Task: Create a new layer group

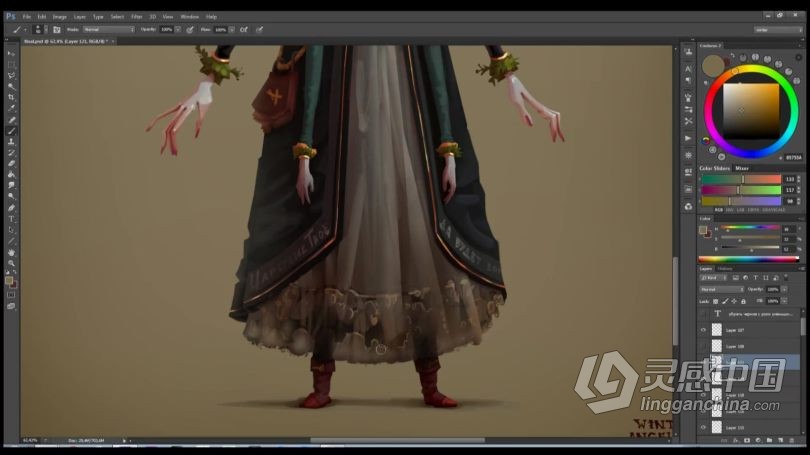Action: pos(769,441)
